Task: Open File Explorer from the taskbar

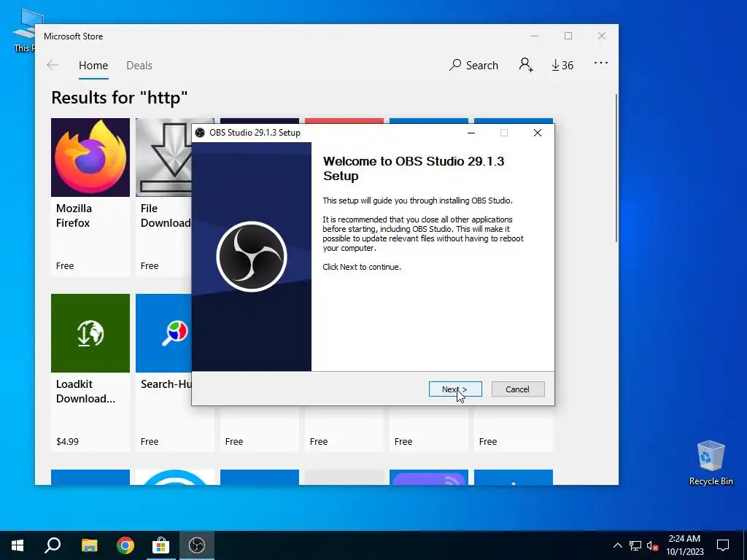Action: tap(89, 545)
